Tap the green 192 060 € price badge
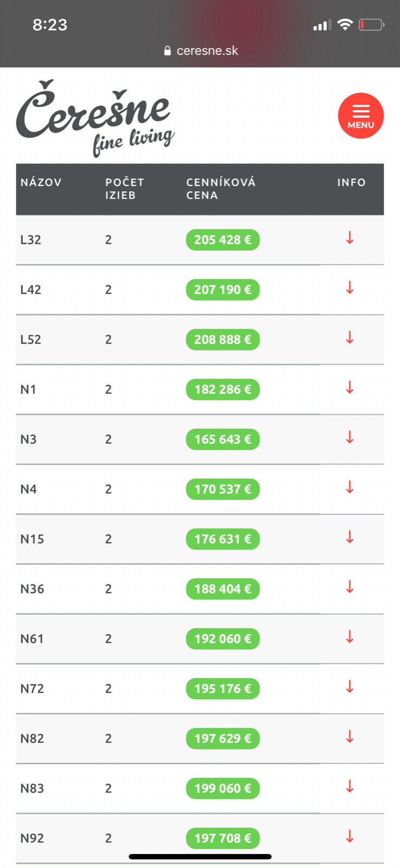 tap(223, 639)
